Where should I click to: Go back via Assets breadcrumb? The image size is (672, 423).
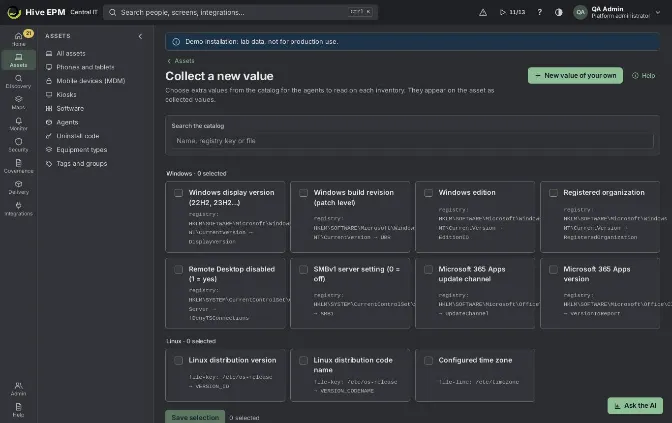[181, 61]
